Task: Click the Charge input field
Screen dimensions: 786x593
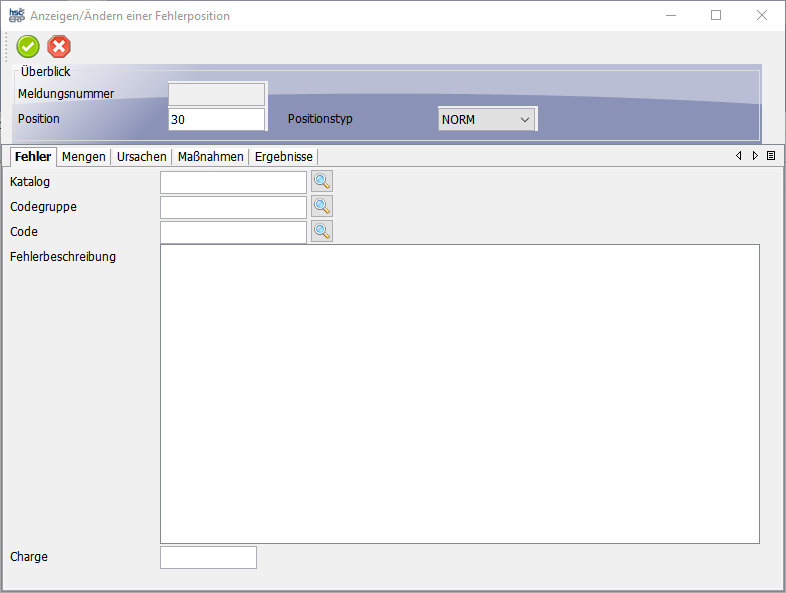Action: [x=208, y=557]
